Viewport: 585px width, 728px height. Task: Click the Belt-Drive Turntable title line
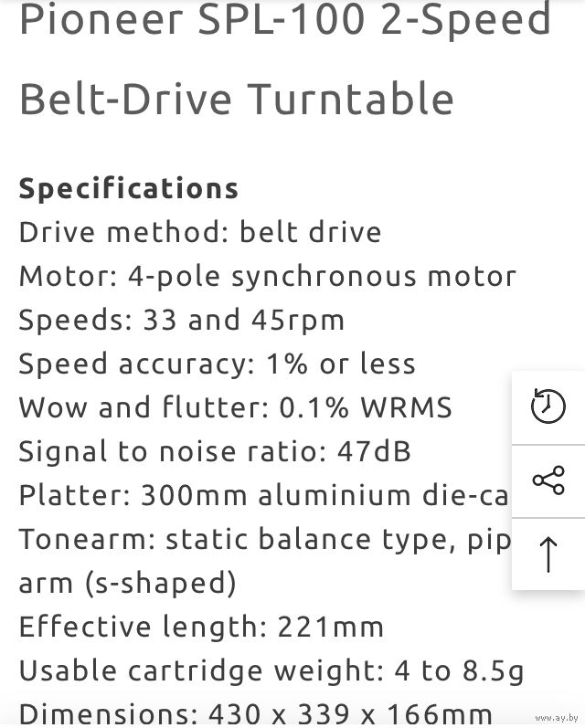[237, 99]
